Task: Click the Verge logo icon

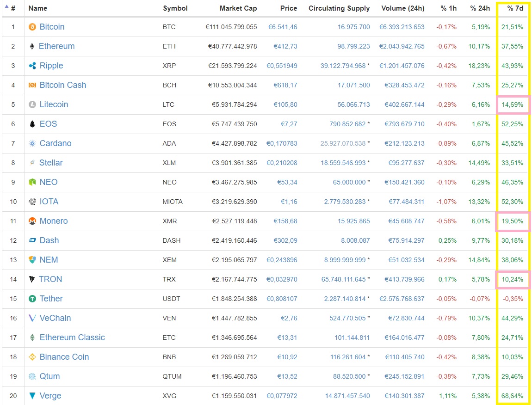Action: [x=32, y=395]
